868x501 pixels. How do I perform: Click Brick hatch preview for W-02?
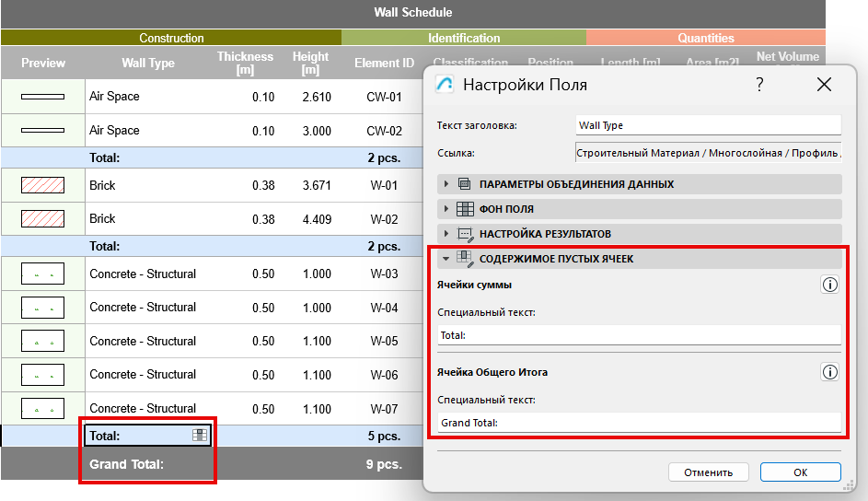coord(42,218)
